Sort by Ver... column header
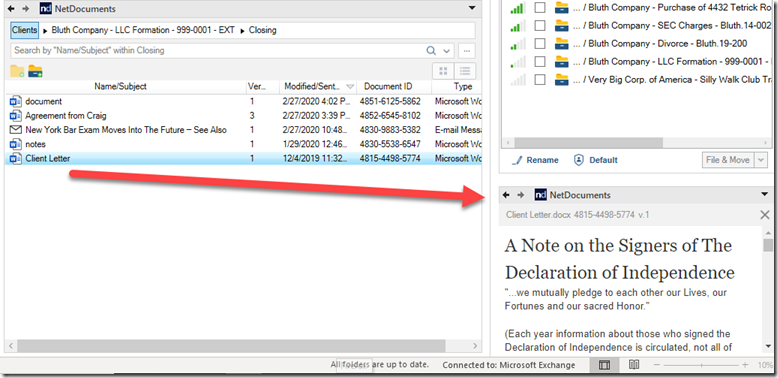Viewport: 778px width, 378px height. pos(262,86)
